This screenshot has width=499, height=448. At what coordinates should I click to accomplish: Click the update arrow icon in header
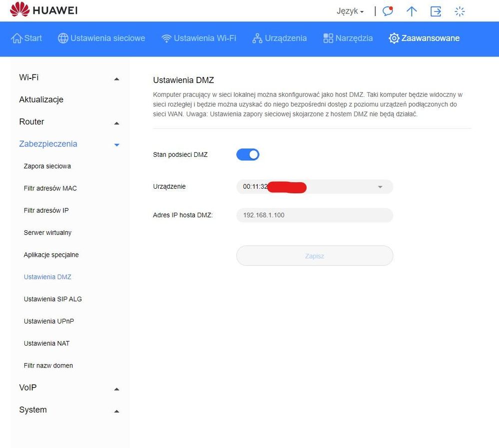click(412, 11)
